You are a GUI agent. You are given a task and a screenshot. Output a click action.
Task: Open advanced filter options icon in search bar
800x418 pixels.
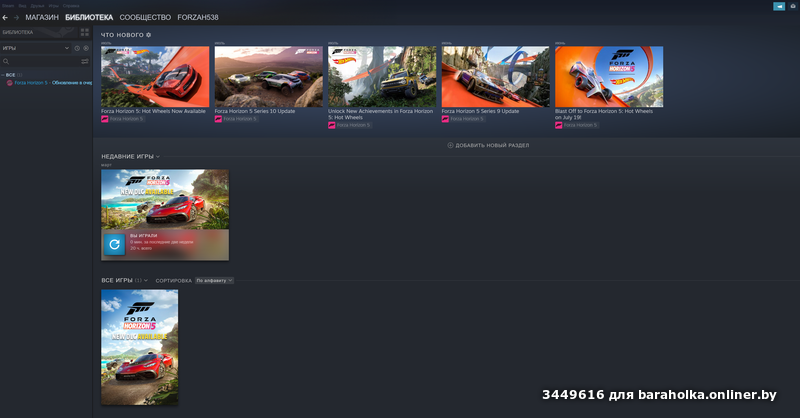point(85,61)
